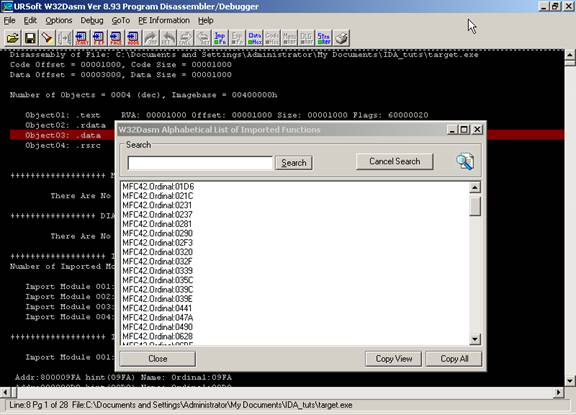Select MFC42.Ordinal:01D6 in the list
The height and width of the screenshot is (415, 576).
point(158,187)
